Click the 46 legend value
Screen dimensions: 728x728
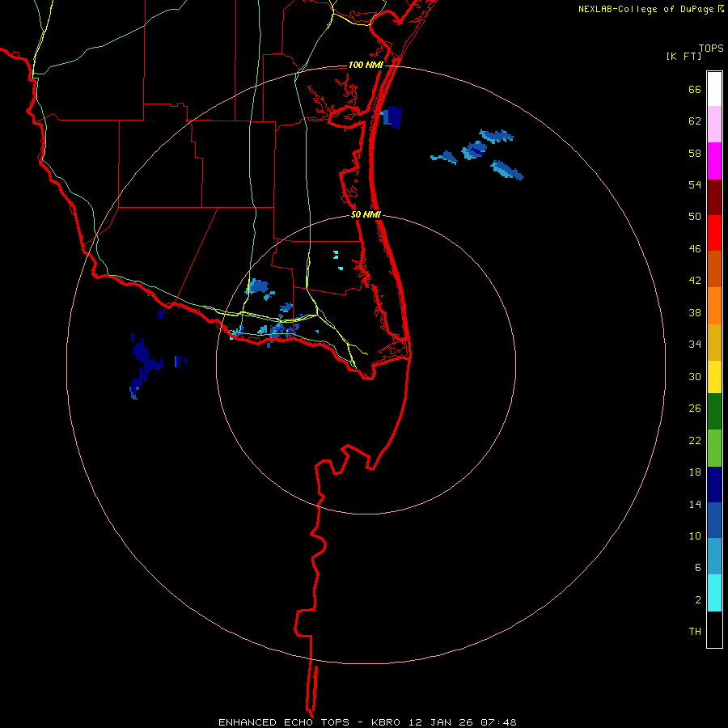695,249
